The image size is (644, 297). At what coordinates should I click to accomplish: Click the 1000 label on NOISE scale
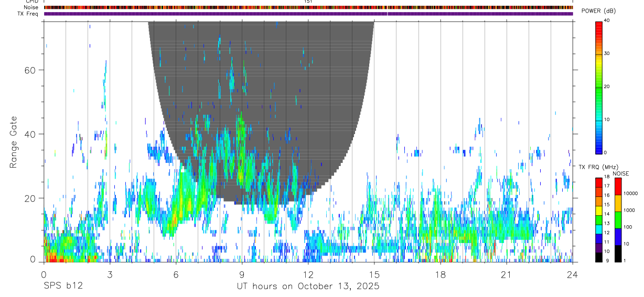point(629,210)
